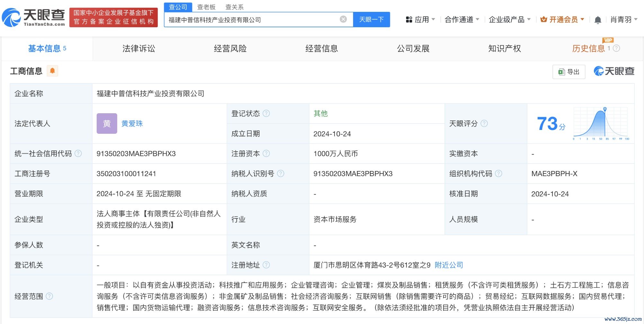Click the company name 福建中普信科技产业投资有限公司 in table

point(150,93)
